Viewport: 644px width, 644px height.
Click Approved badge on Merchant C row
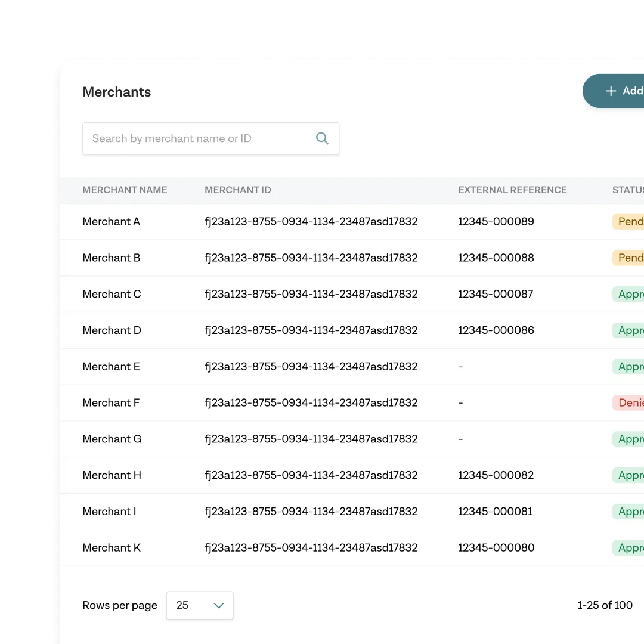tap(628, 294)
